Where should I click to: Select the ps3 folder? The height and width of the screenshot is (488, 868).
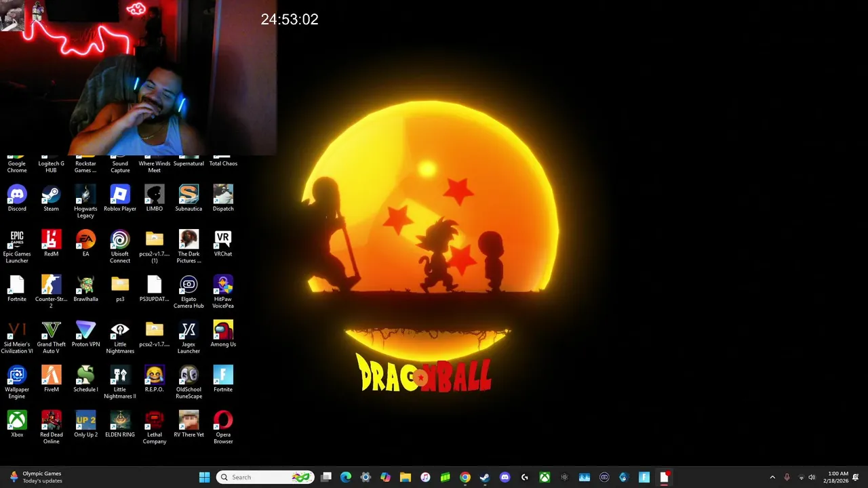[120, 289]
